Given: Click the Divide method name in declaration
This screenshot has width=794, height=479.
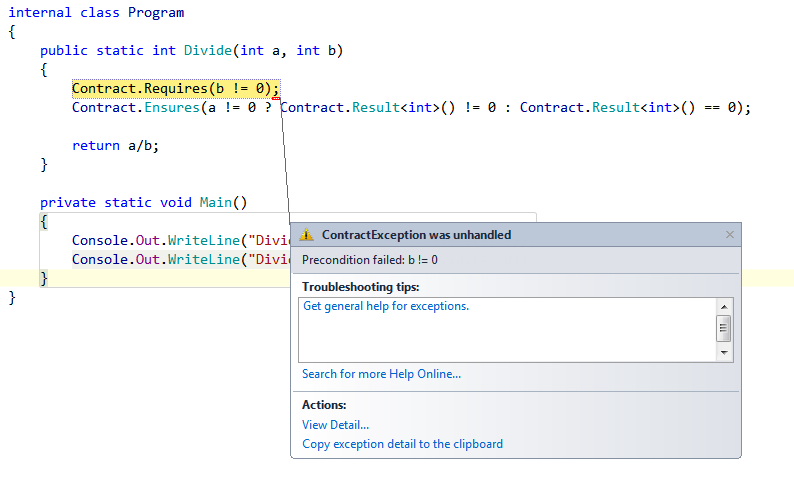Looking at the screenshot, I should click(x=208, y=51).
